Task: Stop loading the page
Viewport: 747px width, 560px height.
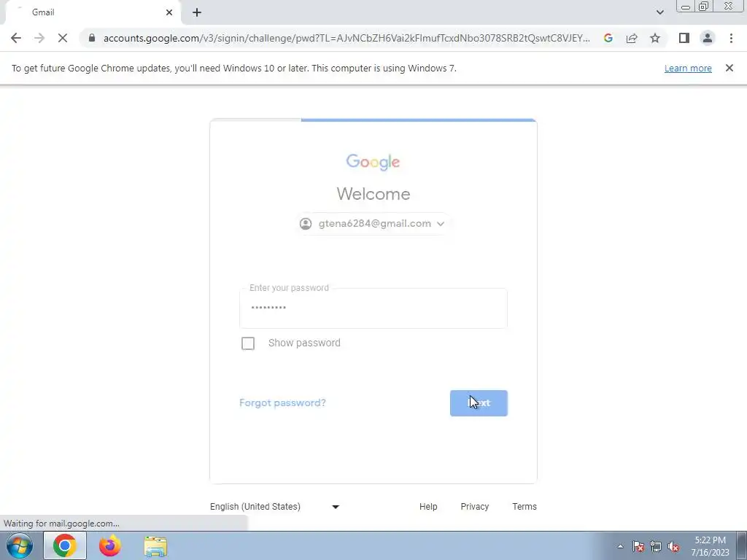Action: [63, 38]
